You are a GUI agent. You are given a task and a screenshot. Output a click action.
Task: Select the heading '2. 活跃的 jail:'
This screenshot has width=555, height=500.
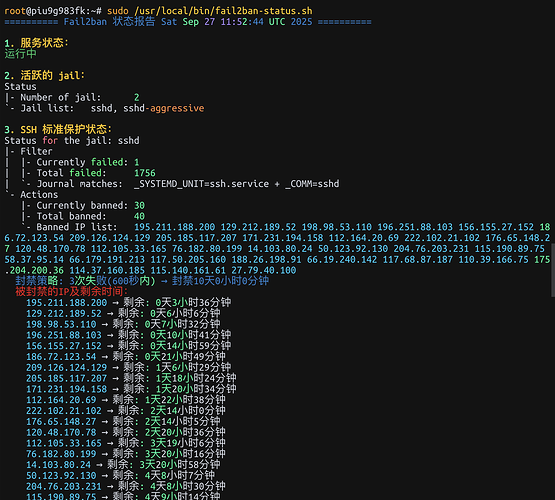[45, 76]
